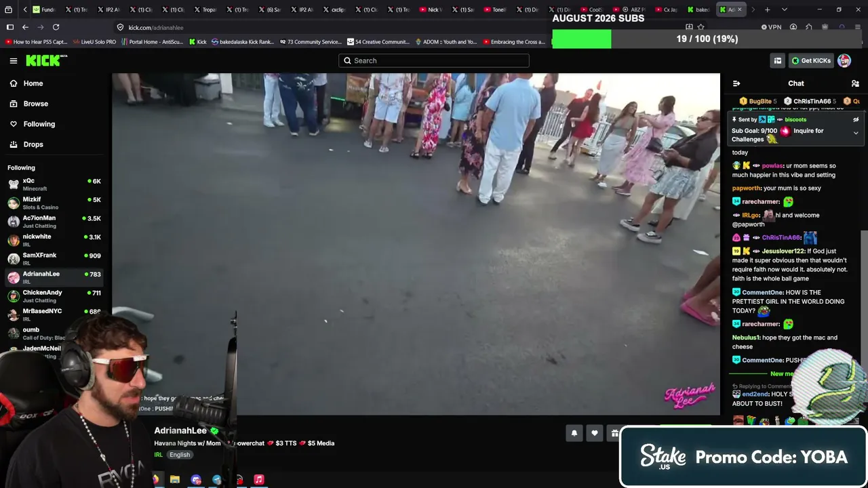
Task: Open xQc's channel from Following list
Action: (x=54, y=184)
